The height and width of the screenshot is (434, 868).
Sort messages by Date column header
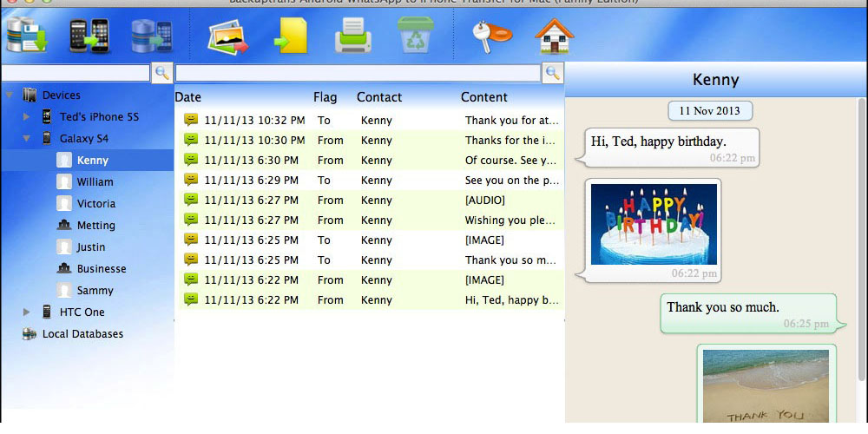[188, 97]
